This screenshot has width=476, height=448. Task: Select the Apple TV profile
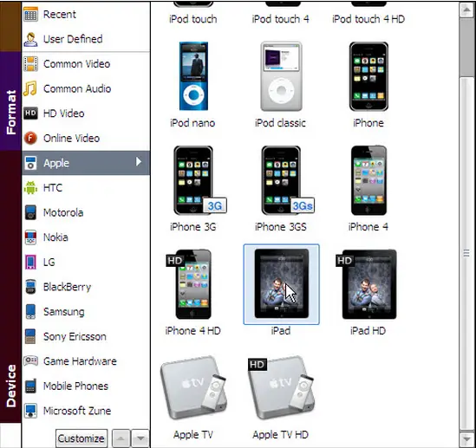click(193, 388)
